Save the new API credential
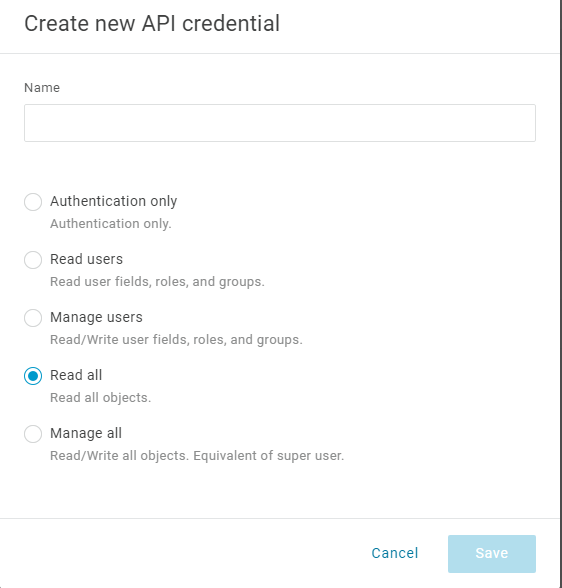The width and height of the screenshot is (562, 588). pos(492,554)
